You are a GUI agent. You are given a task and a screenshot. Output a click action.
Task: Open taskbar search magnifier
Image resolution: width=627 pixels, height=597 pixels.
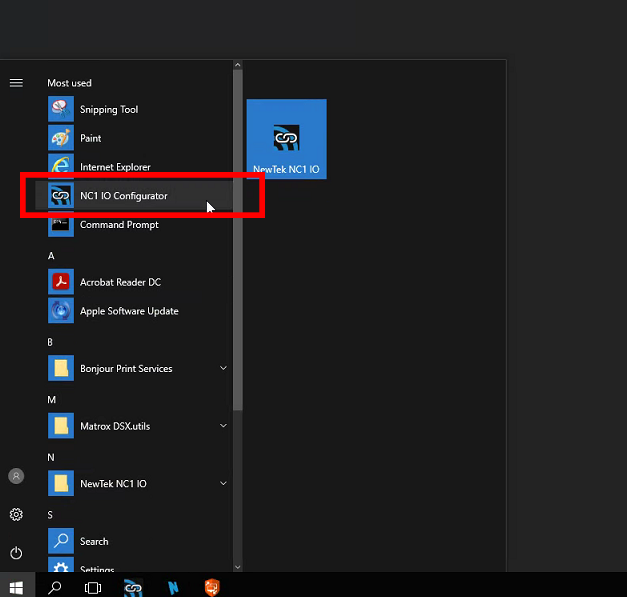(55, 587)
